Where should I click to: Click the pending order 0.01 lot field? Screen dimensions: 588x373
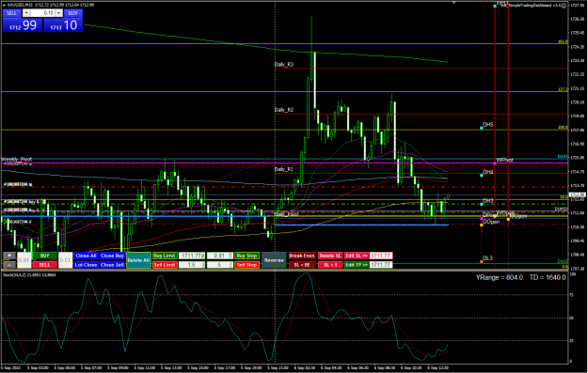pyautogui.click(x=220, y=256)
